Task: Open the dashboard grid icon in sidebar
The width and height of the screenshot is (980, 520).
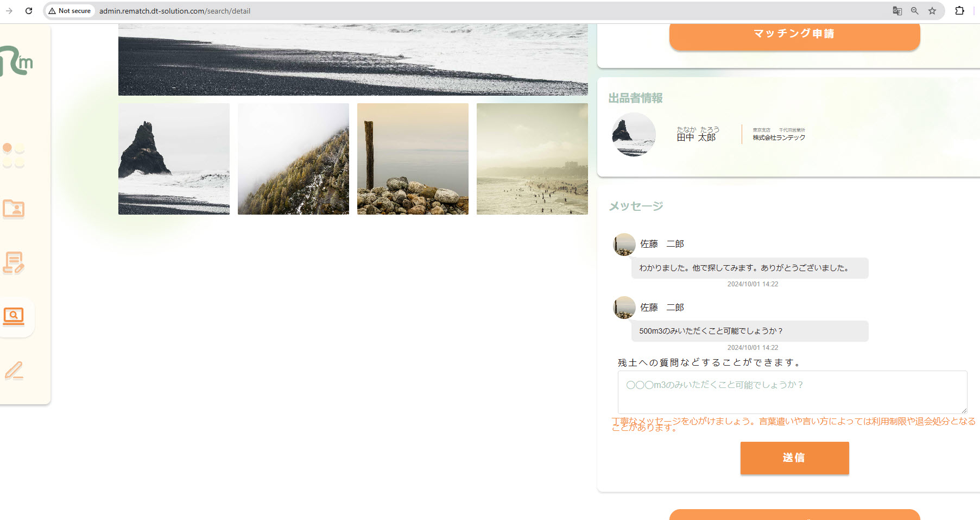Action: (14, 155)
